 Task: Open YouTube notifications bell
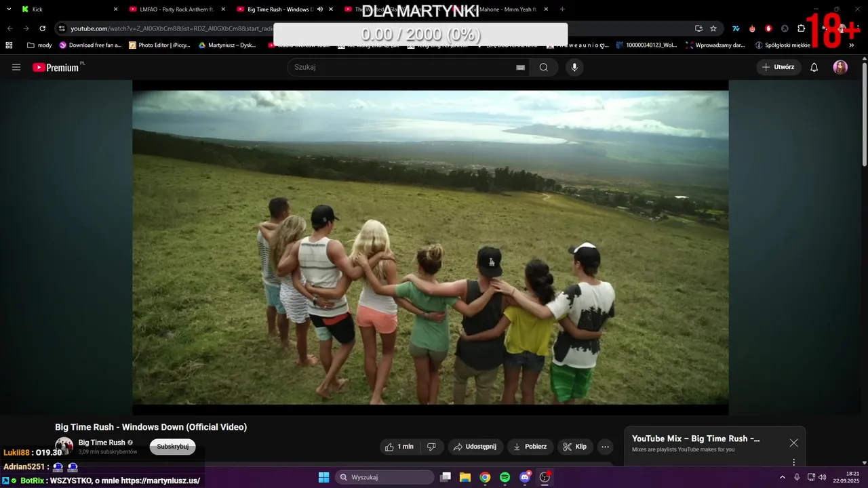pyautogui.click(x=814, y=67)
